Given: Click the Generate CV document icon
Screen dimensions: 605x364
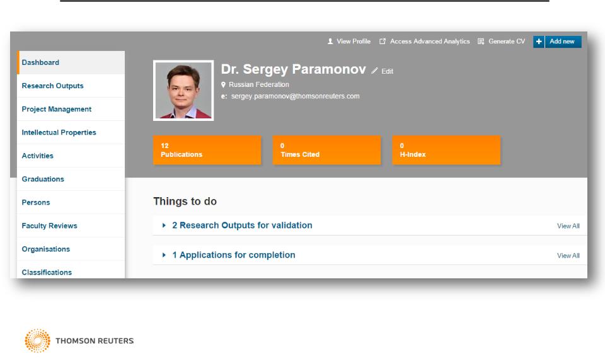Looking at the screenshot, I should click(480, 42).
